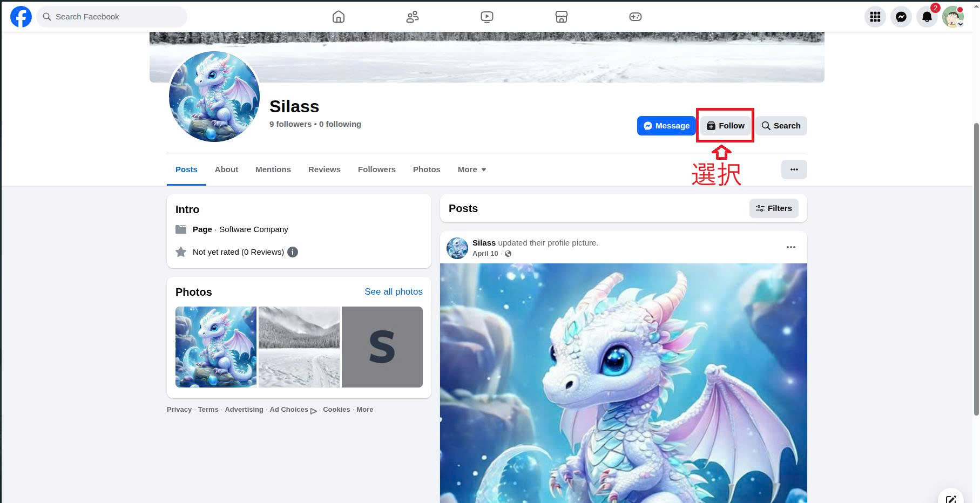Open the grid Menu icon
This screenshot has height=503, width=980.
[875, 17]
